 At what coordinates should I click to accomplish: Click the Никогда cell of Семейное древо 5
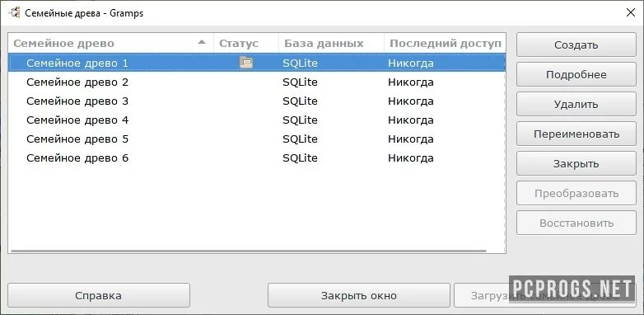(411, 139)
